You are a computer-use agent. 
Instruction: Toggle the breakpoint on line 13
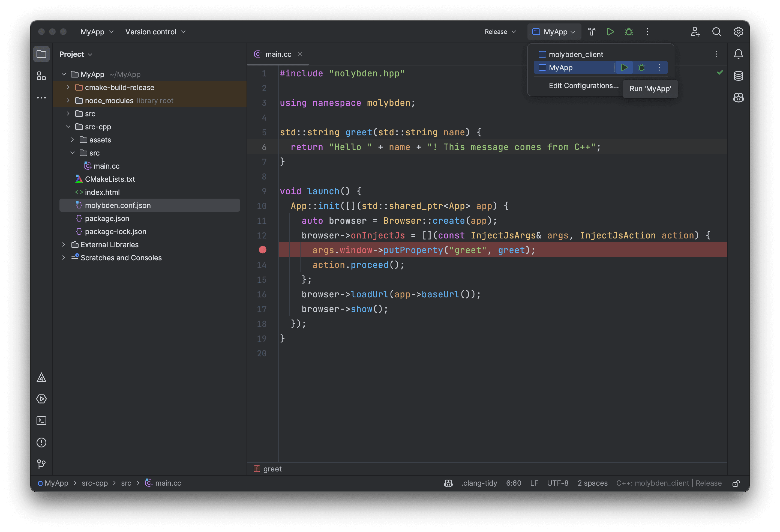(263, 250)
